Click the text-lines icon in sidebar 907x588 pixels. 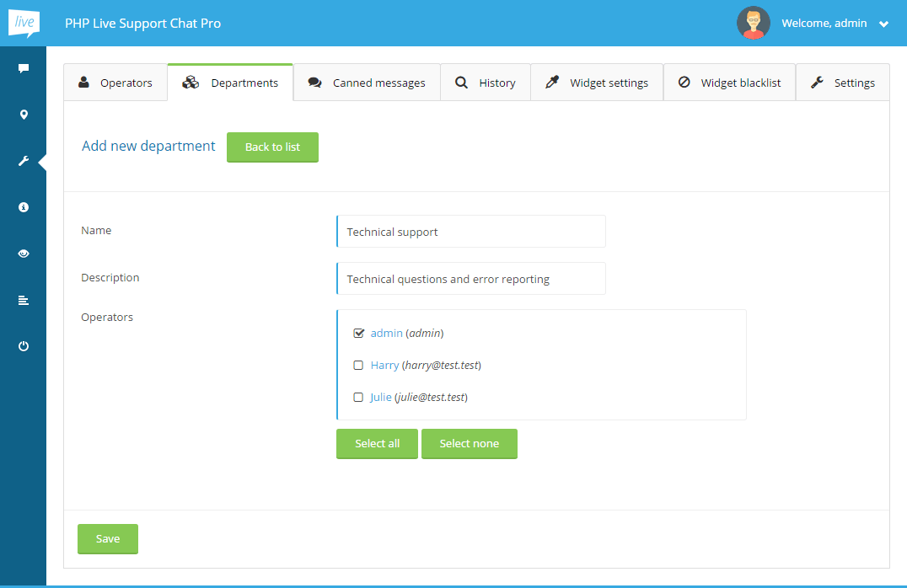(24, 300)
